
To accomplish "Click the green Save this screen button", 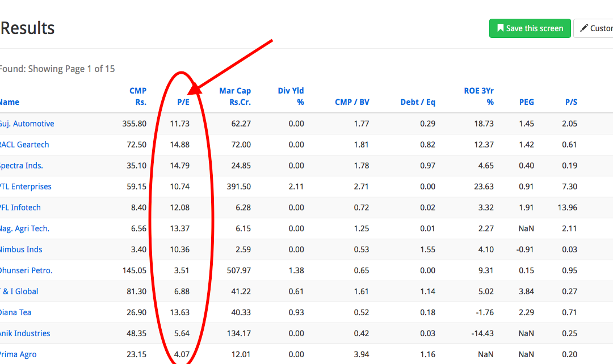I will [x=530, y=28].
